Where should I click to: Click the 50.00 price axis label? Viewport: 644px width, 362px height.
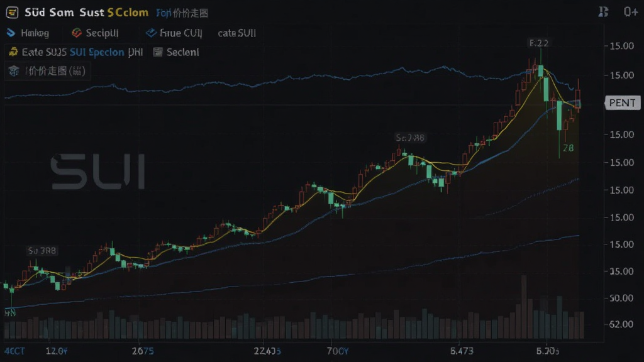point(621,298)
